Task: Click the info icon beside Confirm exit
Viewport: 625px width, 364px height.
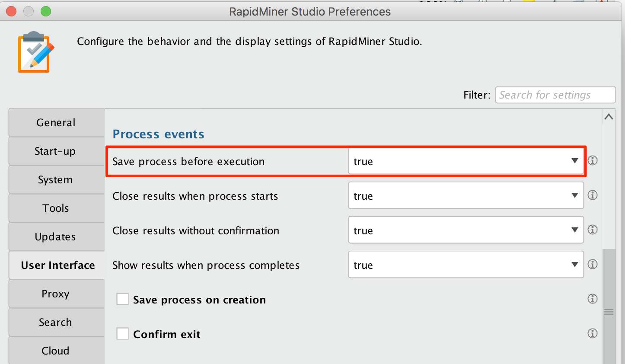Action: pyautogui.click(x=592, y=333)
